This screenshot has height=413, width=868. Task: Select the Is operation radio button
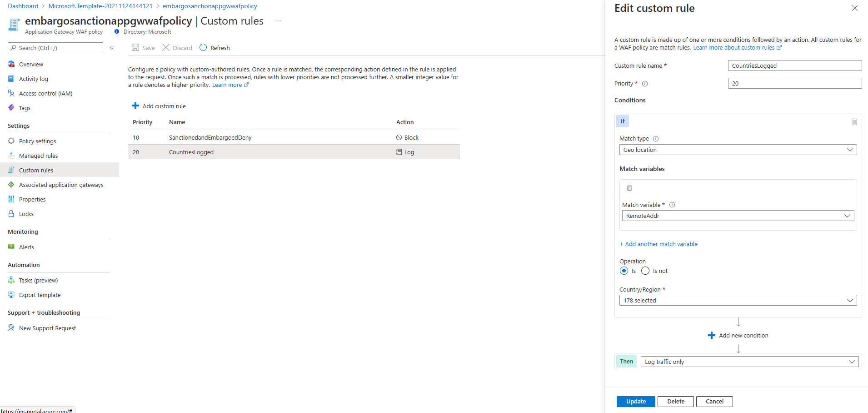pyautogui.click(x=624, y=271)
